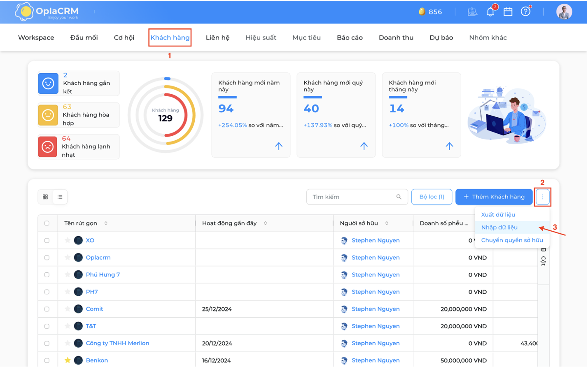Viewport: 588px width, 367px height.
Task: Open the user profile avatar
Action: [564, 12]
